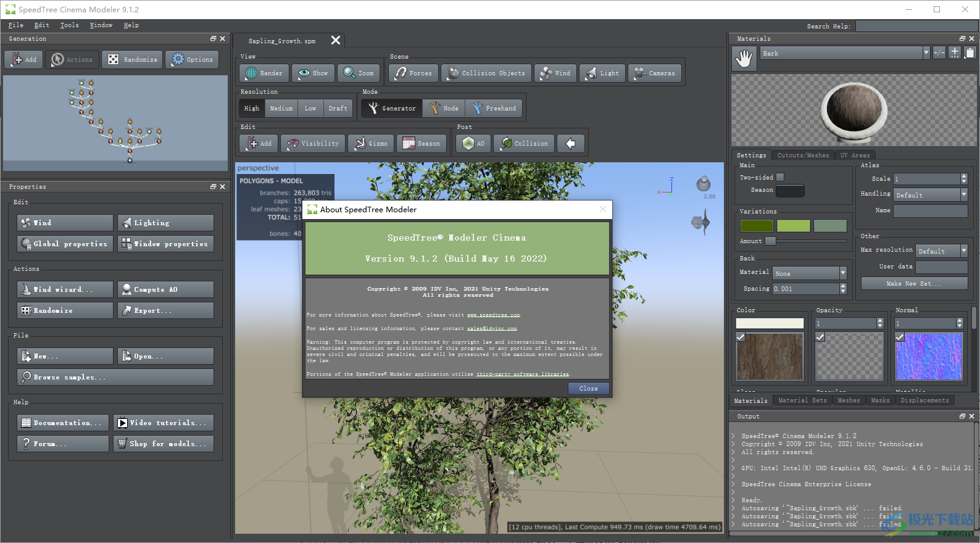Select Medium resolution
980x543 pixels.
[281, 108]
